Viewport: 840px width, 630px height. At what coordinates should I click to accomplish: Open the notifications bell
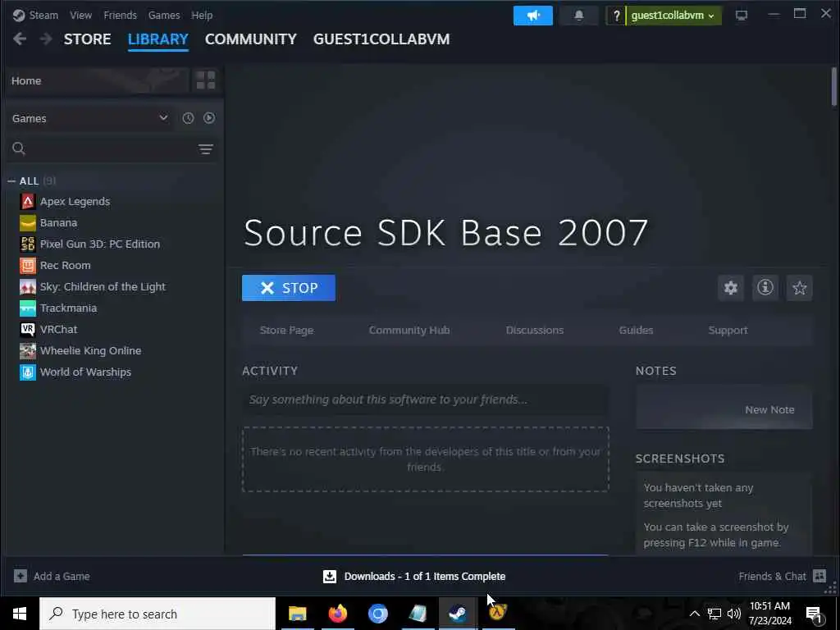click(578, 16)
